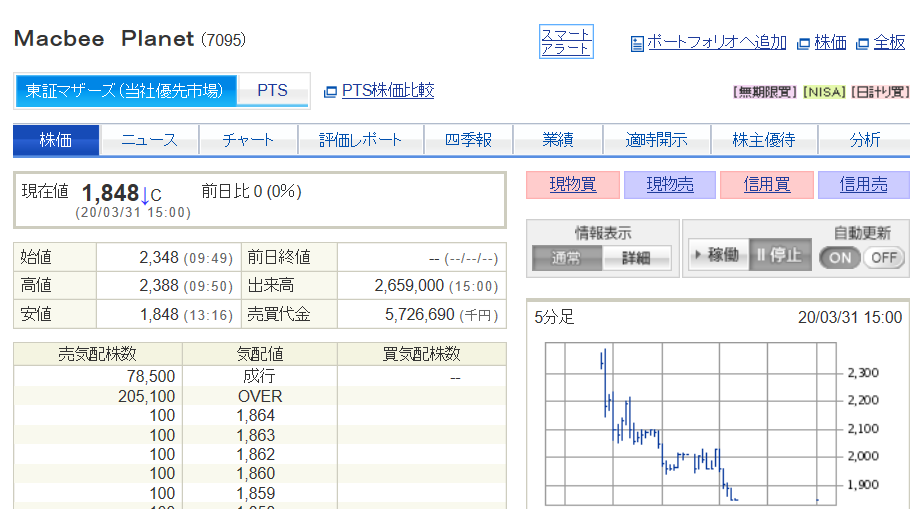
Task: Click the OVER order book row
Action: 260,396
